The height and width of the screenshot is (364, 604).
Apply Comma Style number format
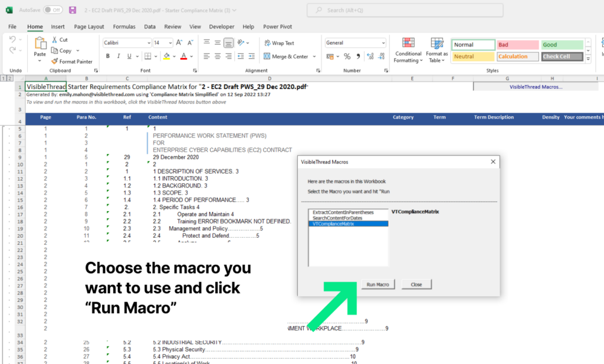(358, 56)
